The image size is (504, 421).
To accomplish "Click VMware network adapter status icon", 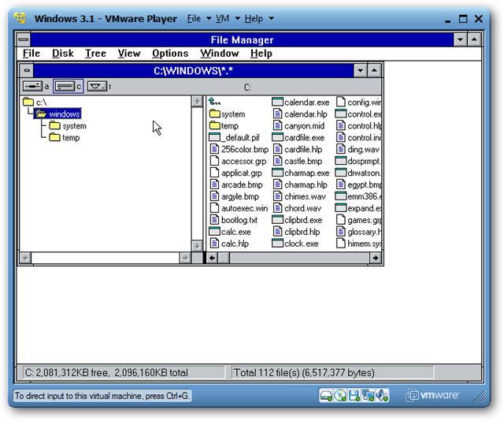I will pos(368,396).
